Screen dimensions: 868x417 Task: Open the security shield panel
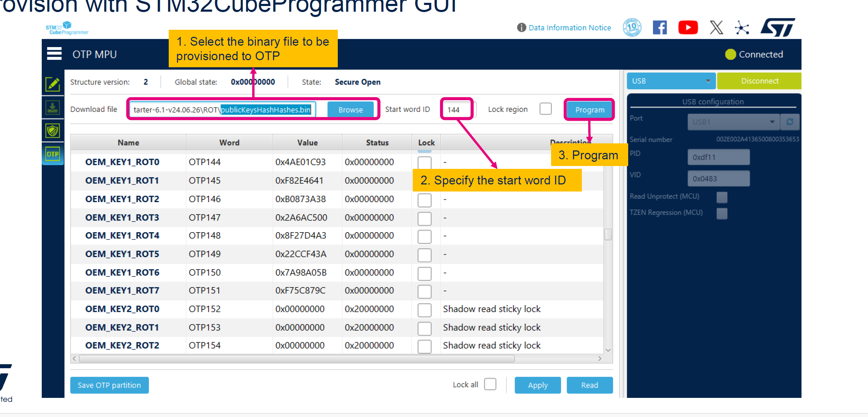click(53, 131)
